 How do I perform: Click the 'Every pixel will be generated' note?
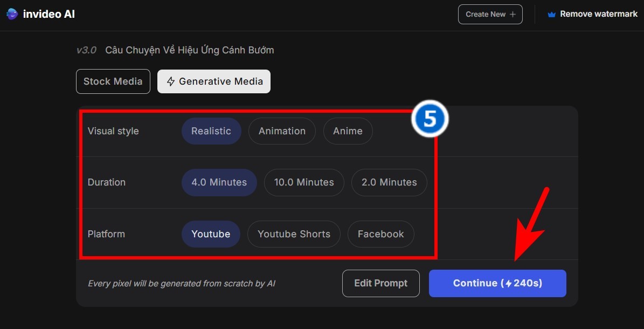(x=182, y=283)
